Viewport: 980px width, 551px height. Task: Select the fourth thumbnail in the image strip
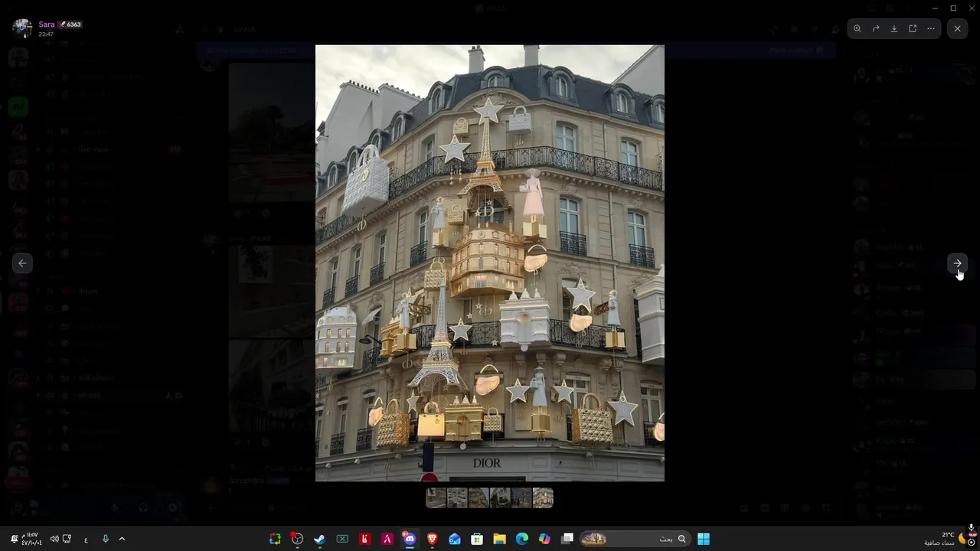pyautogui.click(x=500, y=498)
